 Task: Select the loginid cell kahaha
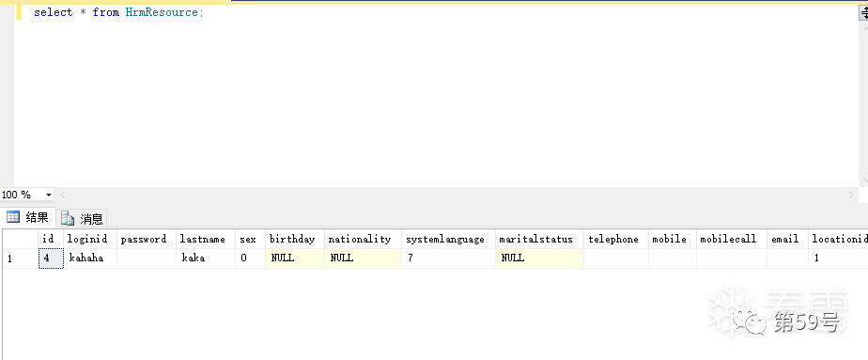pyautogui.click(x=90, y=258)
